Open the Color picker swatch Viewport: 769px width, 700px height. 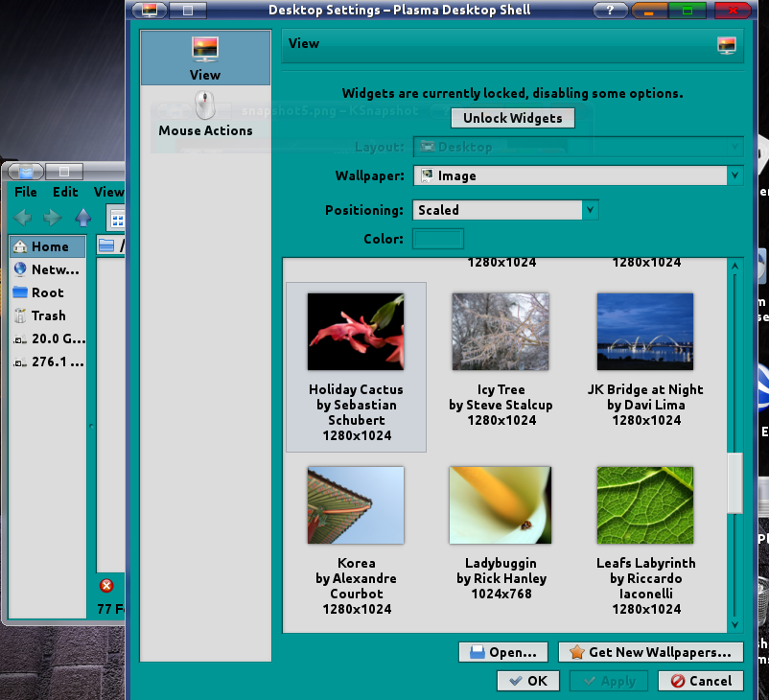[438, 239]
